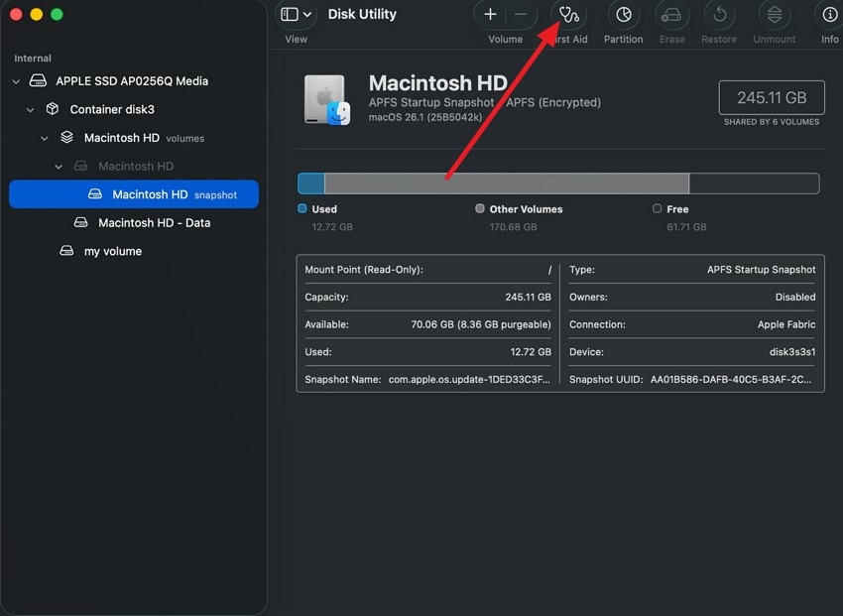Show Info for the selected volume
Viewport: 843px width, 616px height.
click(829, 14)
